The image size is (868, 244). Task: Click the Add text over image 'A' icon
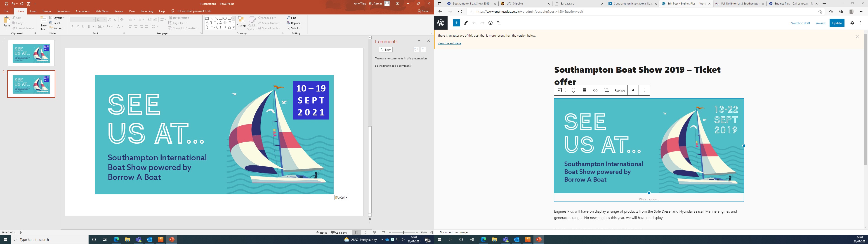pyautogui.click(x=633, y=90)
